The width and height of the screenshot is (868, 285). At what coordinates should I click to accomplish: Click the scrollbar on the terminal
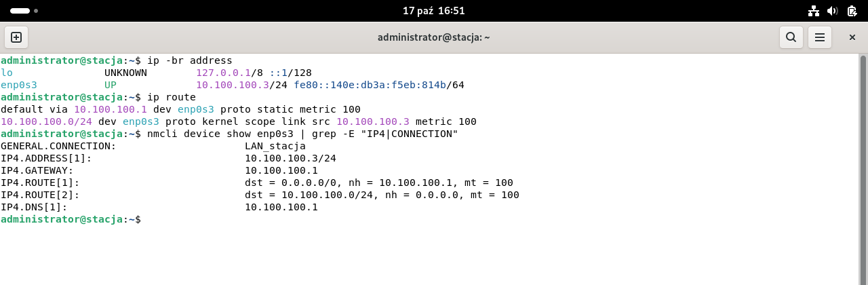(863, 168)
